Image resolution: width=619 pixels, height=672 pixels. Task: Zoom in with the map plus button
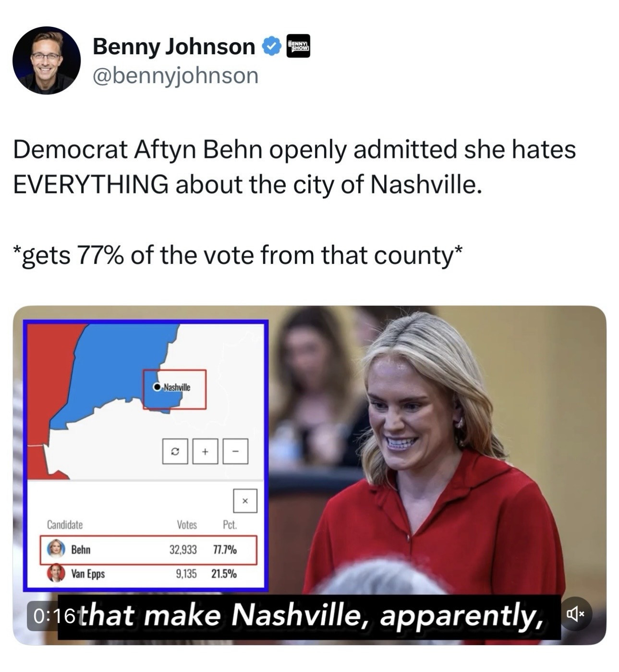click(x=205, y=451)
